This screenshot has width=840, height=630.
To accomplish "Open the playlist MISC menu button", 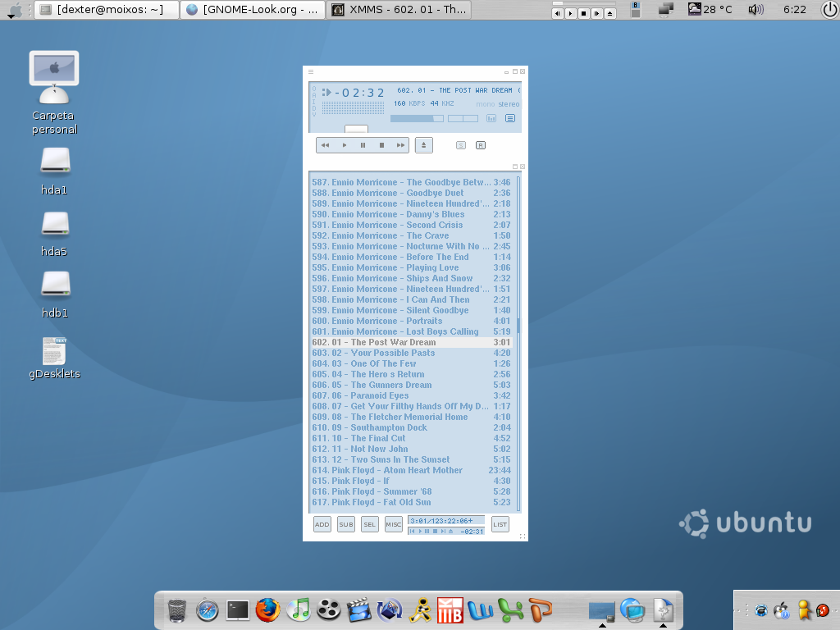I will coord(393,524).
